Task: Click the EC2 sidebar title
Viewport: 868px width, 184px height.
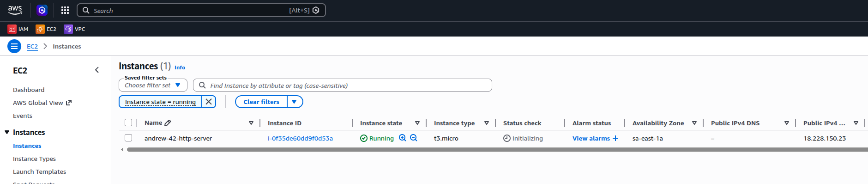Action: click(x=20, y=70)
